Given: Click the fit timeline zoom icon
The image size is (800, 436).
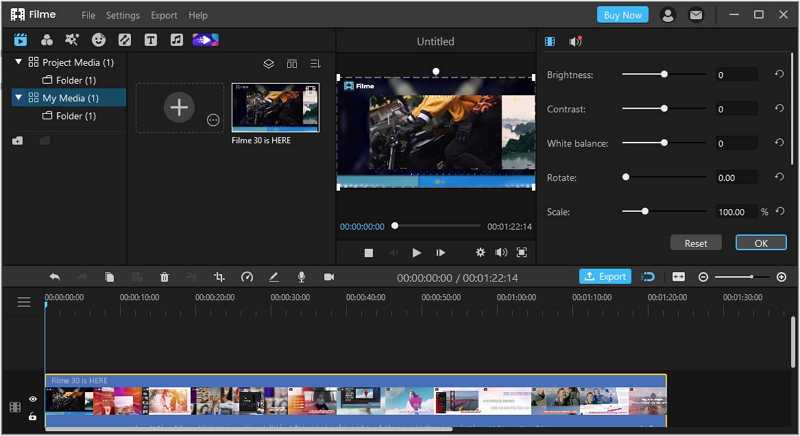Looking at the screenshot, I should pos(679,277).
